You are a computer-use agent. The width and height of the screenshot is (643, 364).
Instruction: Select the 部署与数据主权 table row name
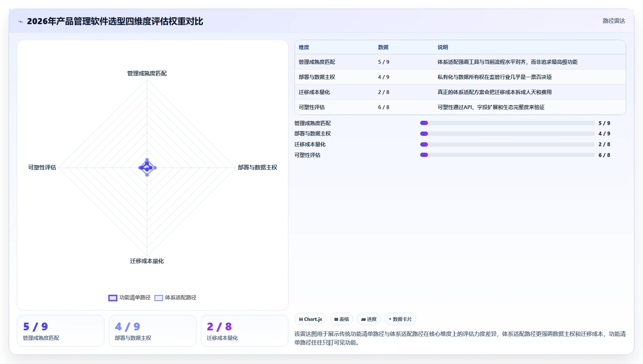[x=317, y=77]
